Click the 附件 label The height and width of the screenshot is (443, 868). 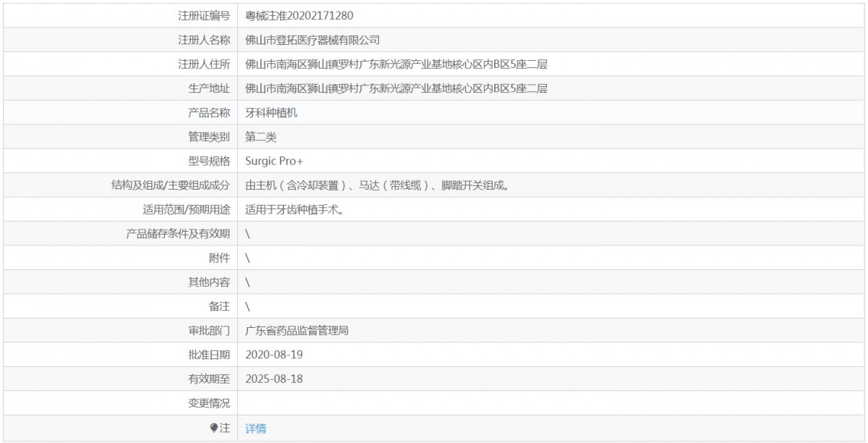[x=220, y=258]
